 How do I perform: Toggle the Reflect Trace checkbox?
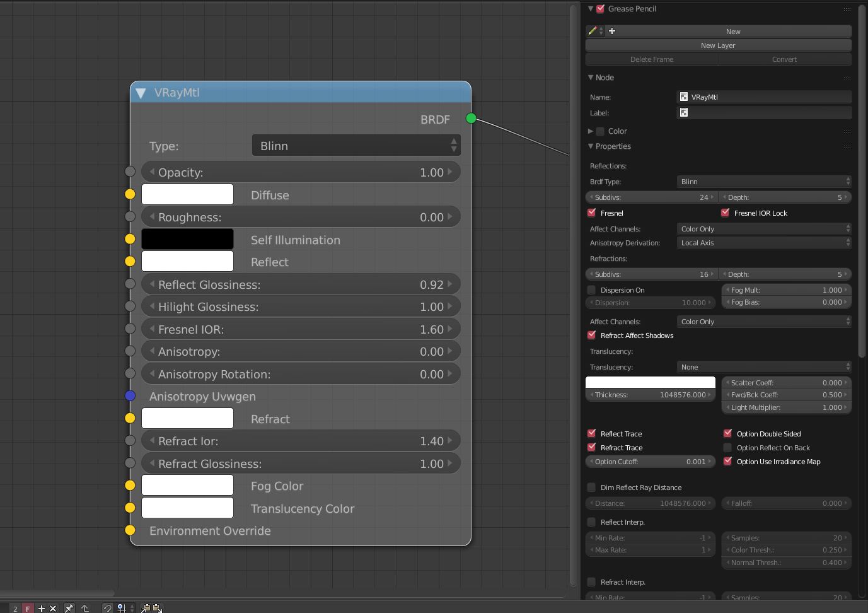pyautogui.click(x=591, y=433)
